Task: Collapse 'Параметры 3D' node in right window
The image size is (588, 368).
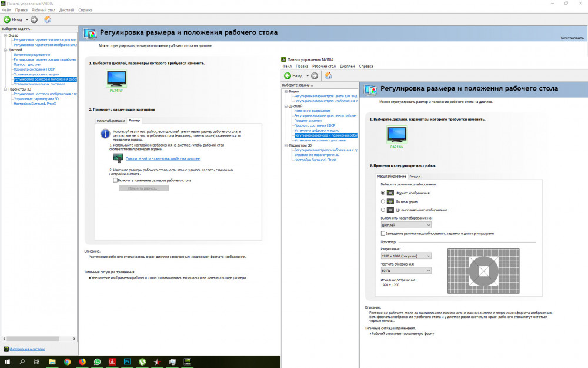Action: (x=286, y=145)
